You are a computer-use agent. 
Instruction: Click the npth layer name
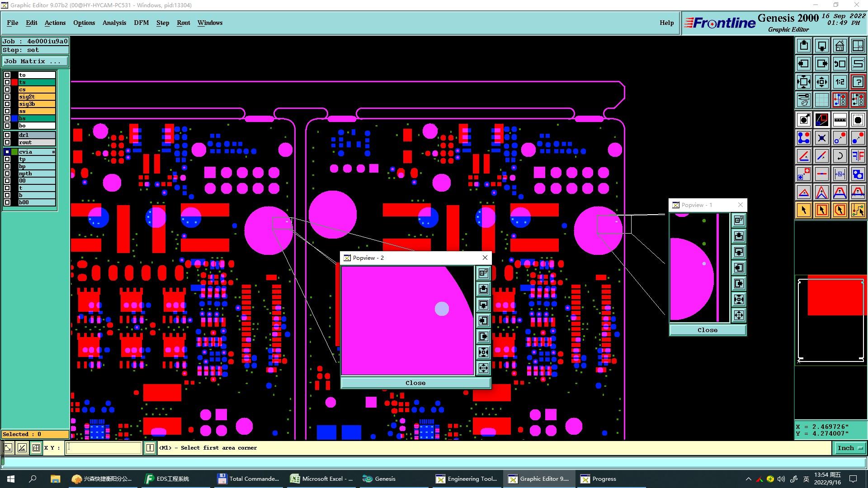pyautogui.click(x=37, y=174)
